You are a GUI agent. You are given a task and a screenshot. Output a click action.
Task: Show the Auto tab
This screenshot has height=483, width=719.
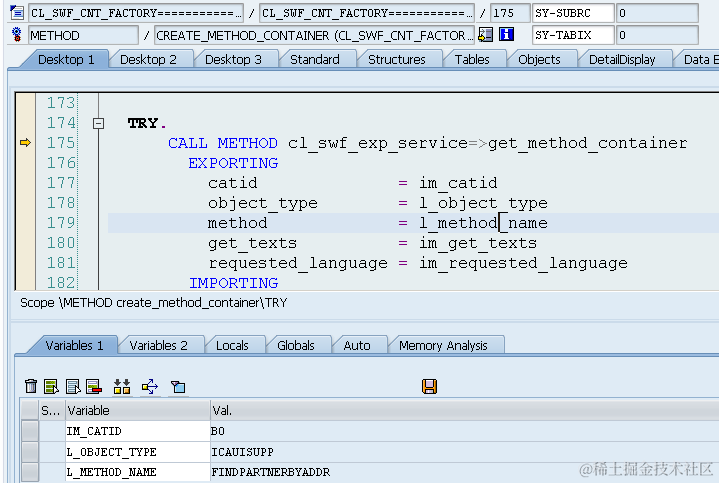[357, 345]
